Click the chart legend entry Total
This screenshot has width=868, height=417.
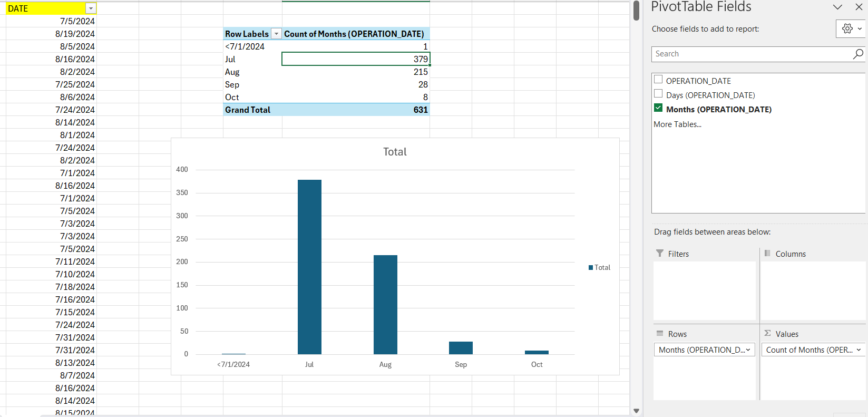click(x=599, y=267)
